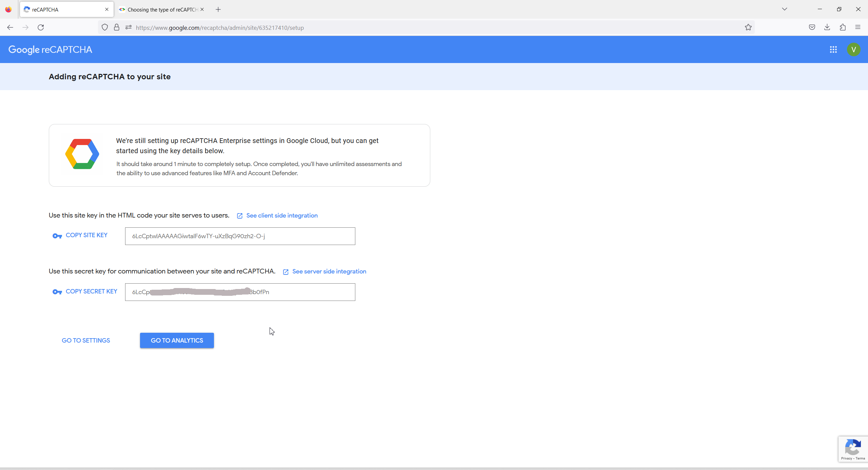Click inside the site key text field
Viewport: 868px width, 470px height.
coord(240,236)
